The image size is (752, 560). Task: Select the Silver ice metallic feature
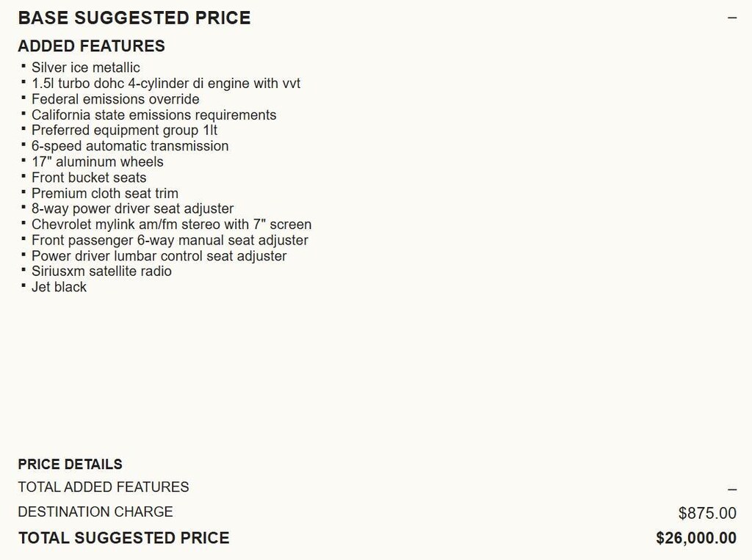coord(85,68)
